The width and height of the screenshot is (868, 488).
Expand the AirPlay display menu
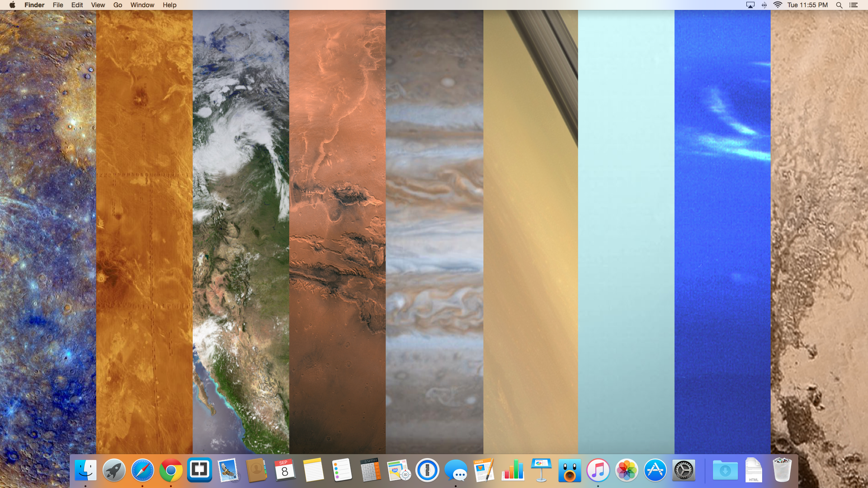pyautogui.click(x=750, y=5)
